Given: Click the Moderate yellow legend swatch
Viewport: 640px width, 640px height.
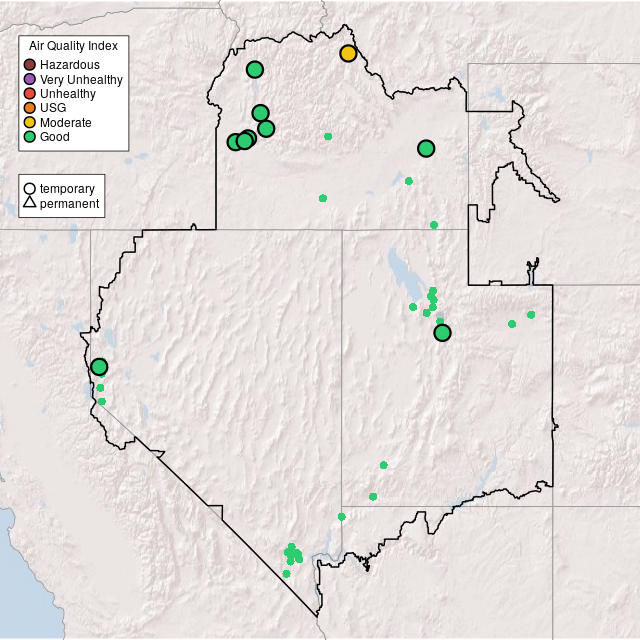Looking at the screenshot, I should click(x=30, y=122).
